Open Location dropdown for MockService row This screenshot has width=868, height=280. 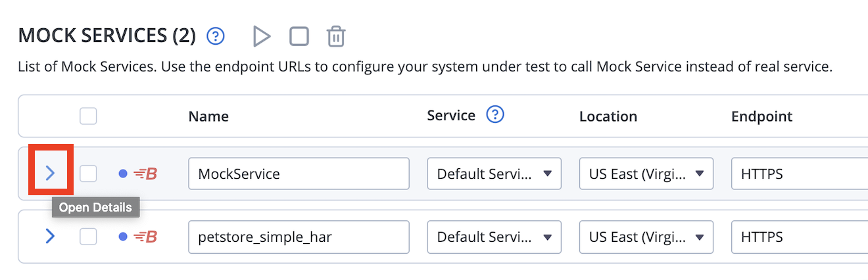point(646,174)
